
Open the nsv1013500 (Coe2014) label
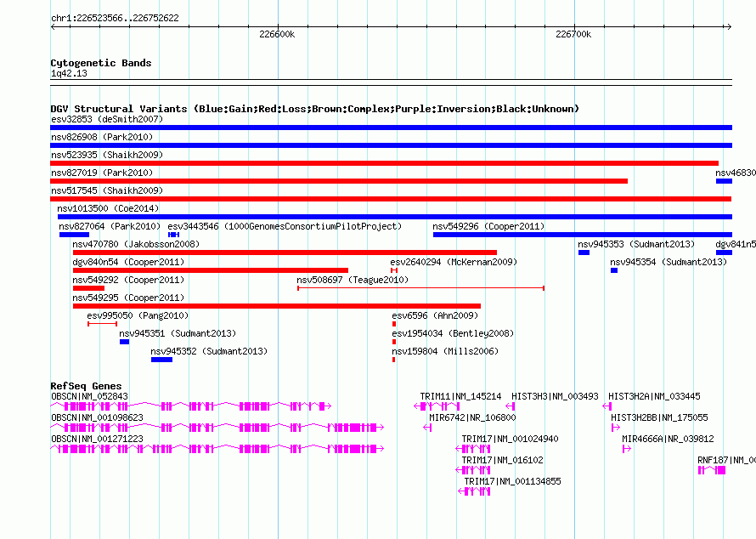[108, 208]
